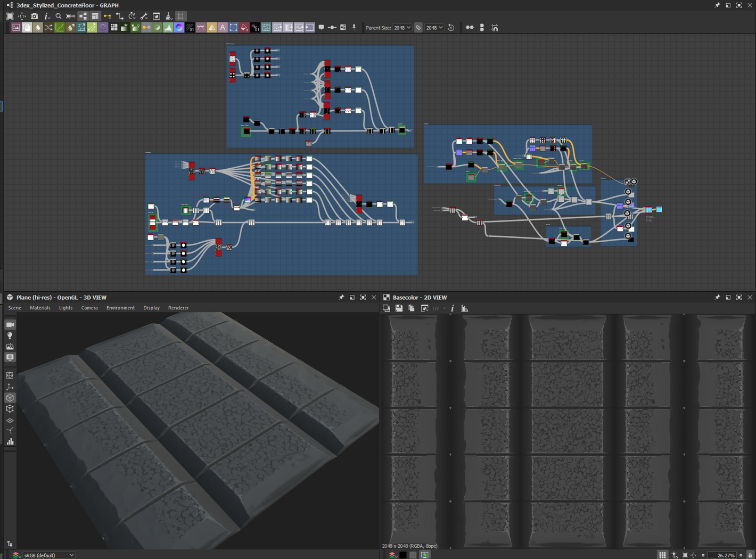756x559 pixels.
Task: Click the 3D View light bulb icon
Action: point(10,336)
